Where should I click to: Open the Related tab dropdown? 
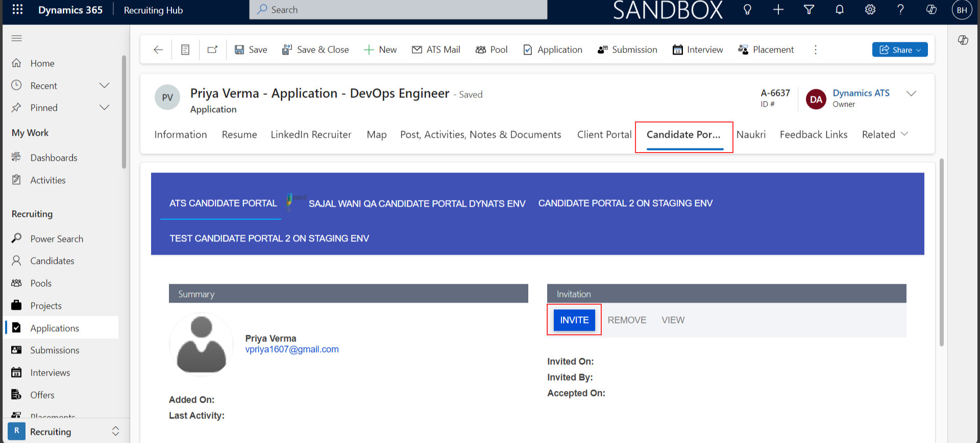pyautogui.click(x=885, y=134)
